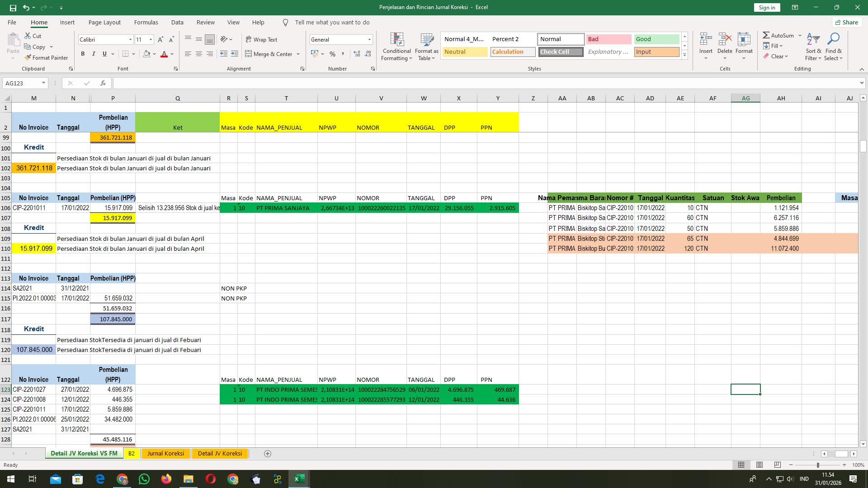868x488 pixels.
Task: Toggle bold formatting on selected text
Action: (83, 54)
